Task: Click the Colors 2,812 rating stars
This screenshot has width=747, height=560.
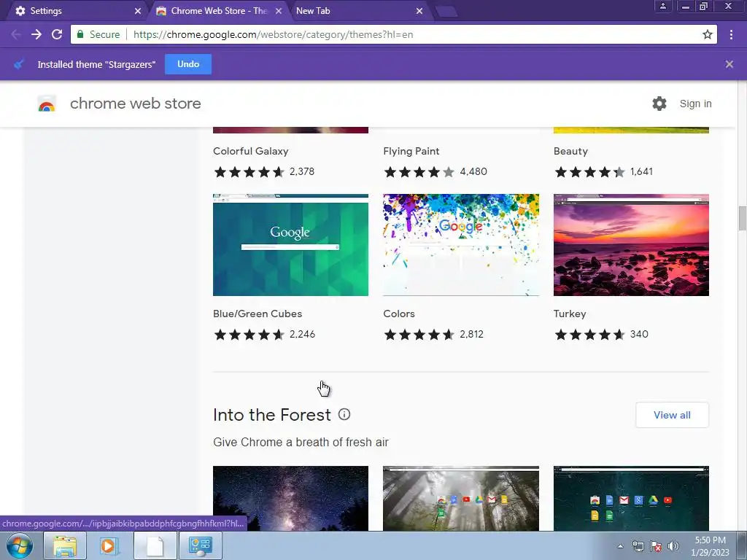Action: click(419, 334)
